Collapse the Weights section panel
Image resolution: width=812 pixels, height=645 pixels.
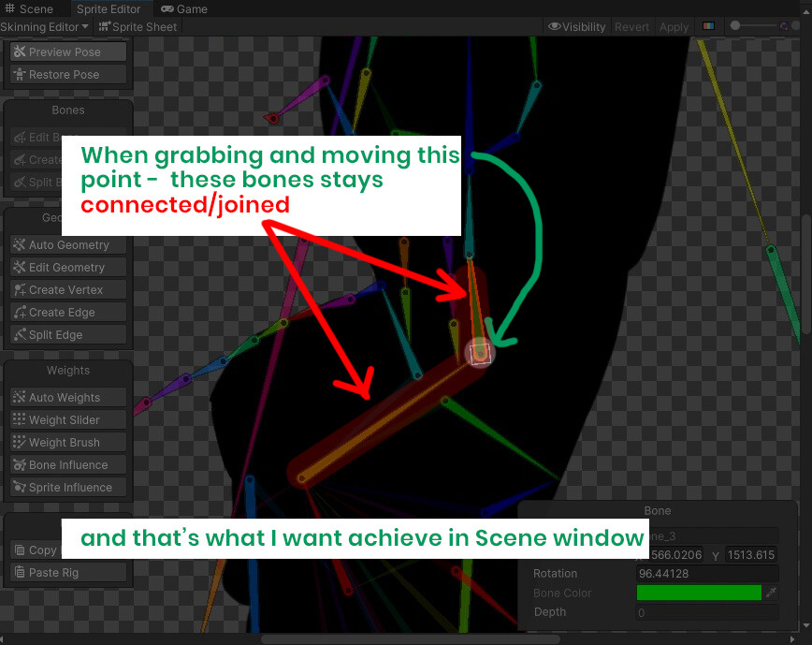(66, 370)
